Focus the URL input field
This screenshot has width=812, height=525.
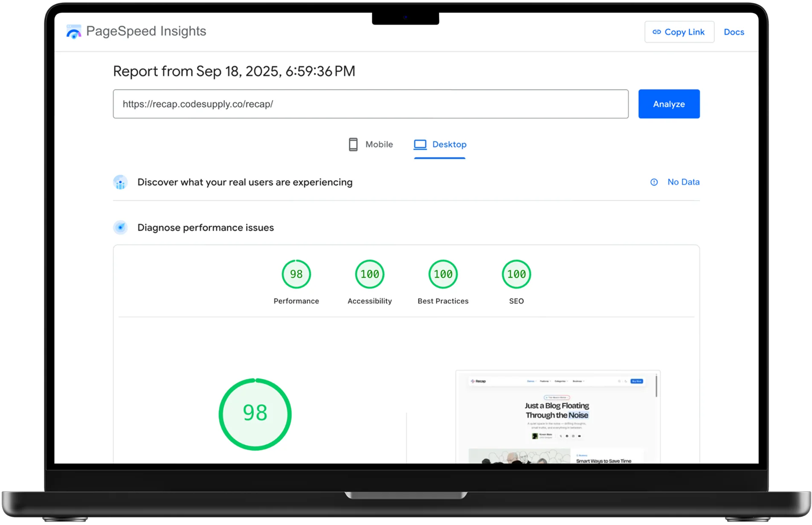coord(370,104)
